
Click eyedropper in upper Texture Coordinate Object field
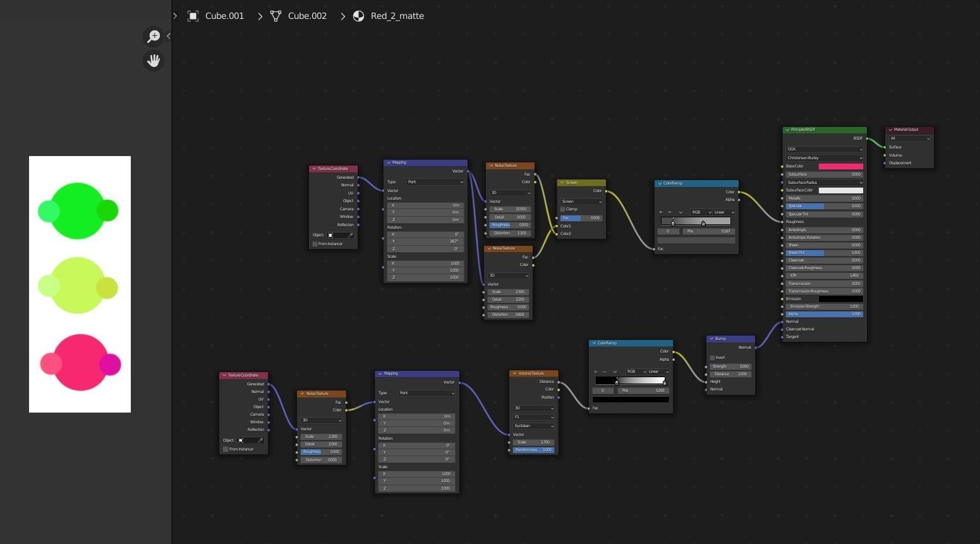351,235
